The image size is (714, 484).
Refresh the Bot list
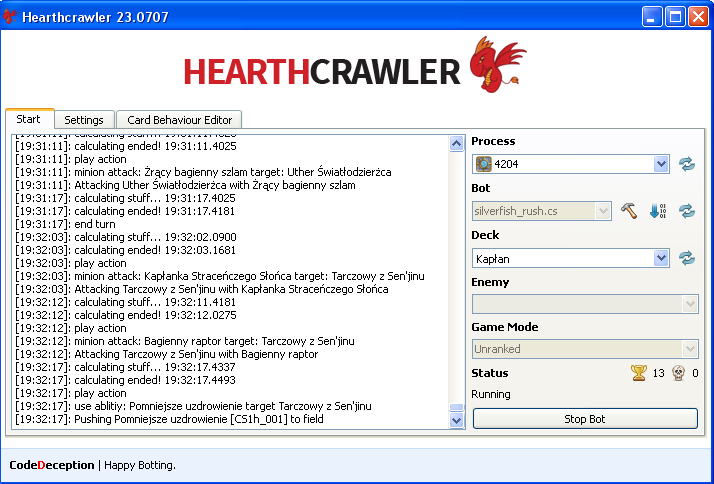(x=687, y=211)
